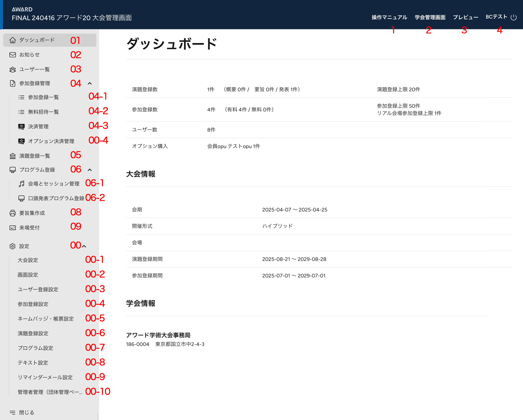This screenshot has height=420, width=523.
Task: Open 無料招待一覧 in sidebar
Action: (43, 112)
